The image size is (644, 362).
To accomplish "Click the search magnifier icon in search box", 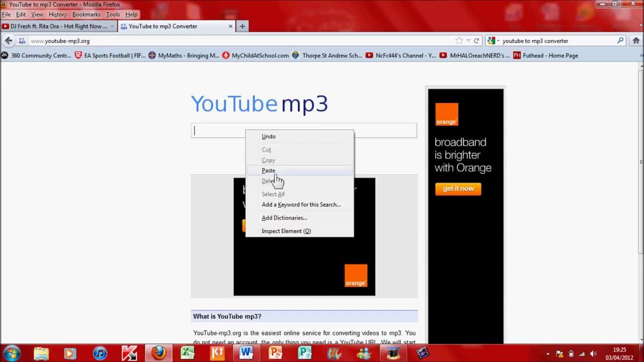I will coord(620,41).
